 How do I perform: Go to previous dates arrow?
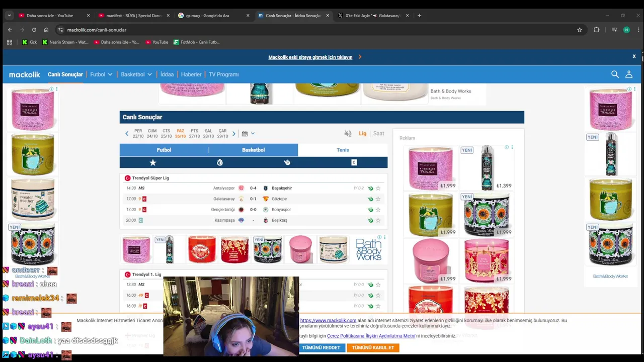127,134
